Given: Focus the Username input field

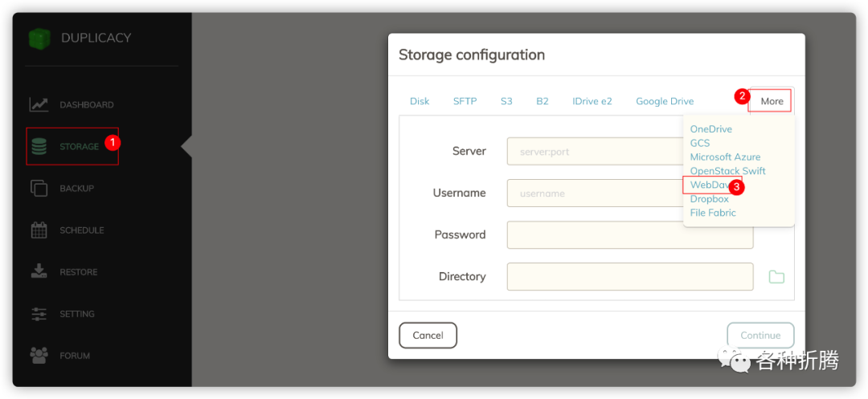Looking at the screenshot, I should pos(595,193).
